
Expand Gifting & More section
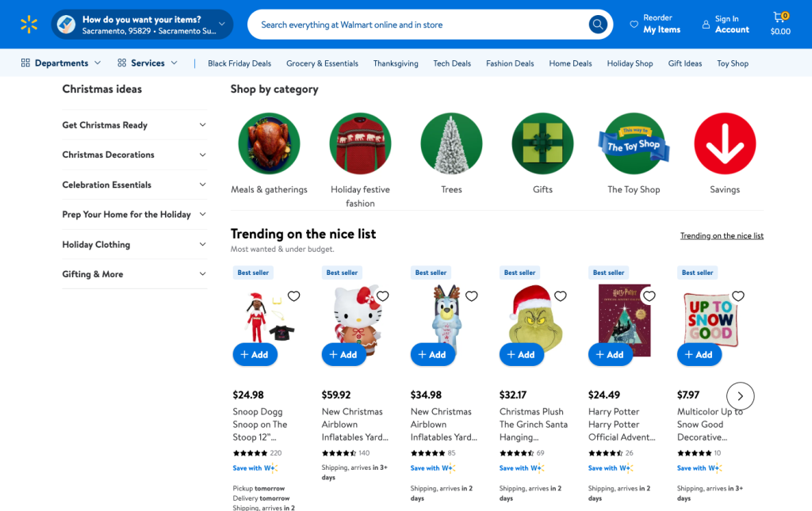(134, 274)
